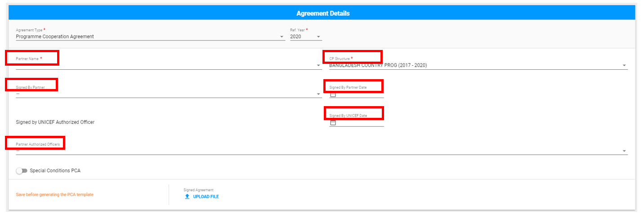This screenshot has height=215, width=644.
Task: Open the Partner Name dropdown
Action: point(169,65)
